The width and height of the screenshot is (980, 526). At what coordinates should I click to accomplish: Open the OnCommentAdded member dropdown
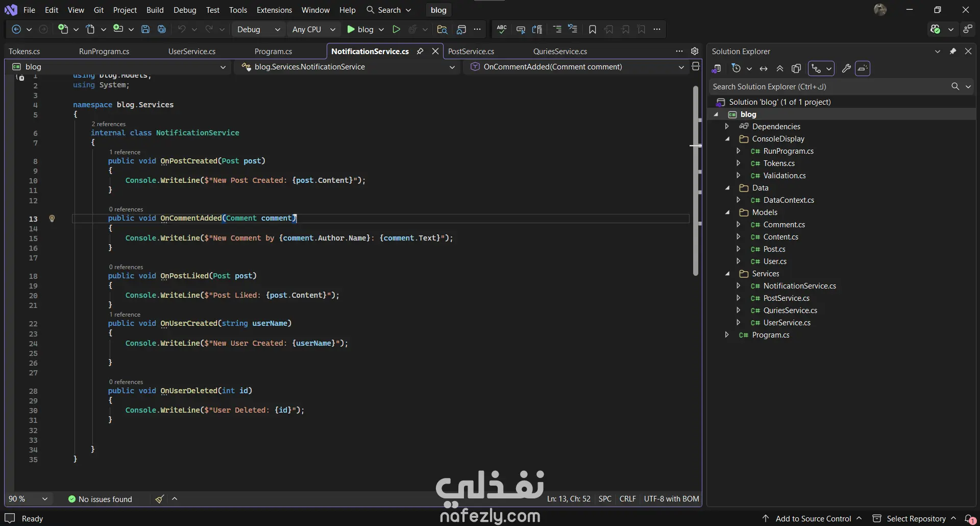tap(577, 67)
